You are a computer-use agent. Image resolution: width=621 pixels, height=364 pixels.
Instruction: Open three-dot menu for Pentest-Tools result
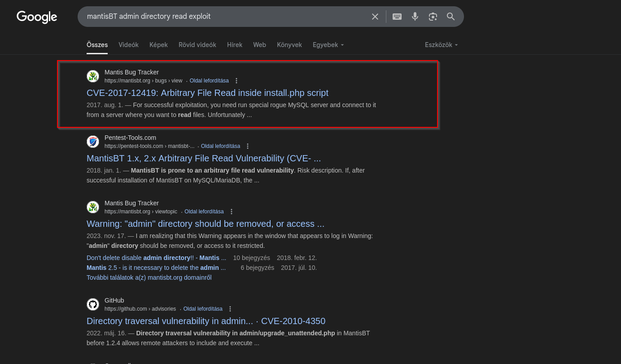point(248,146)
